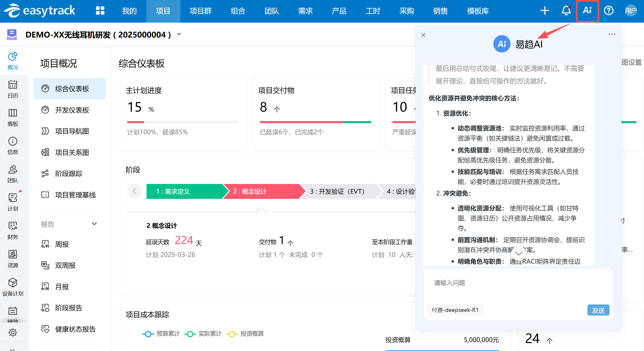Viewport: 644px width, 351px height.
Task: Click the plus add icon in header
Action: click(545, 11)
